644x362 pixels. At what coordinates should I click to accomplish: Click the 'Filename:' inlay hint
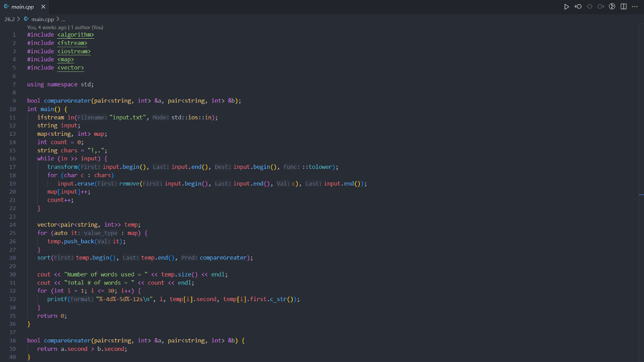tap(93, 117)
